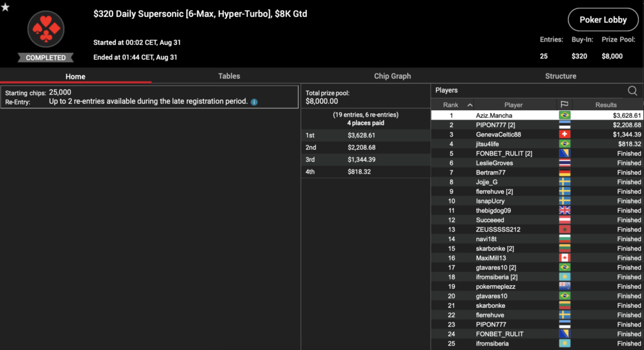Click the COMPLETED status badge

(45, 58)
